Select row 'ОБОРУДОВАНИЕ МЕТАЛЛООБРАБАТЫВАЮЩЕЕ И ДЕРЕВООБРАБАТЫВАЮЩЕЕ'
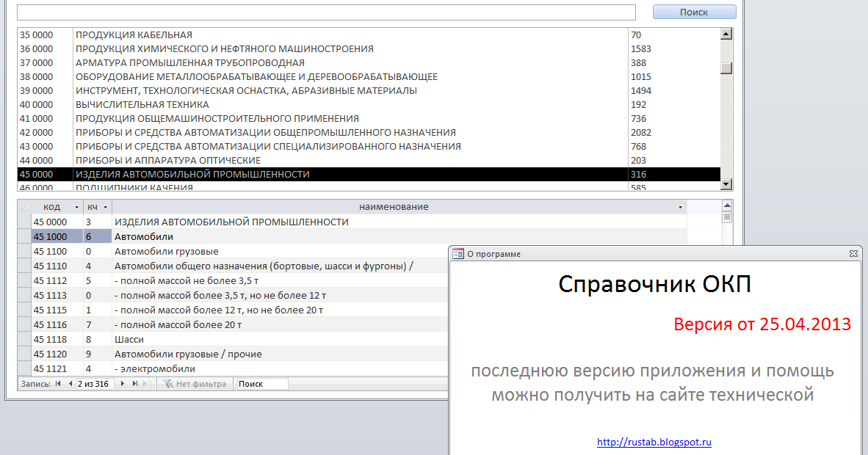The width and height of the screenshot is (868, 455). 369,76
